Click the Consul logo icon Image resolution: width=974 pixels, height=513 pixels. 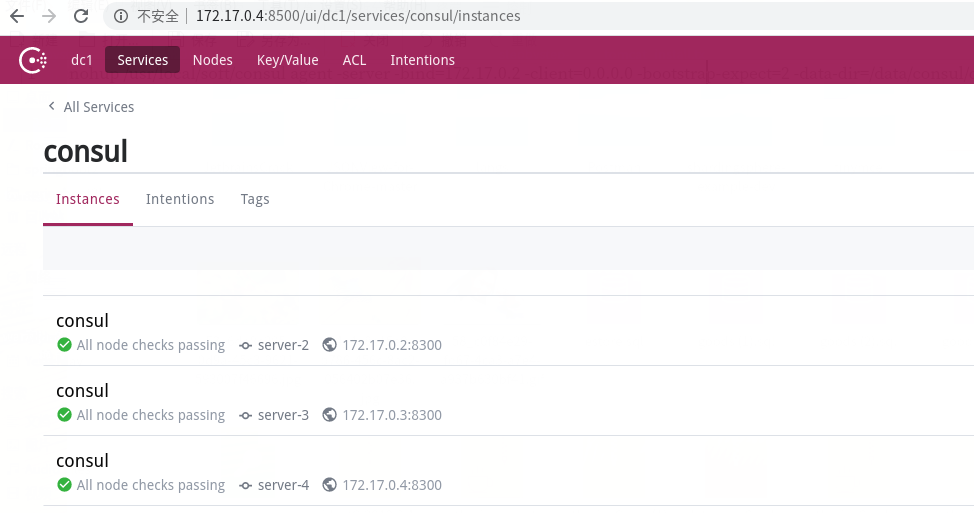[33, 60]
